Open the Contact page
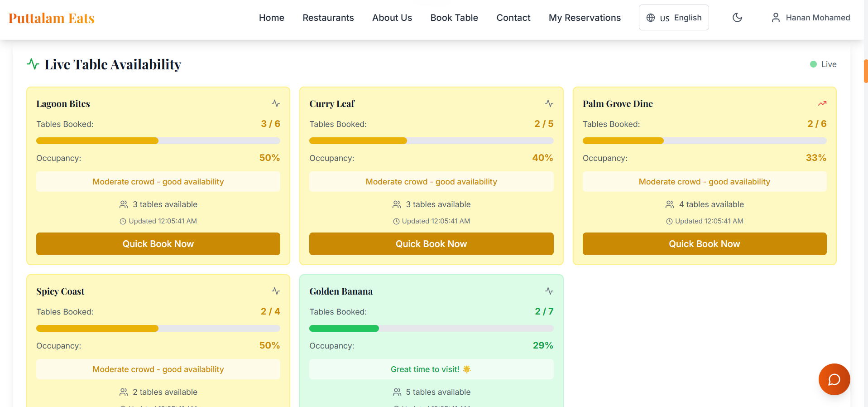This screenshot has height=407, width=868. [513, 18]
